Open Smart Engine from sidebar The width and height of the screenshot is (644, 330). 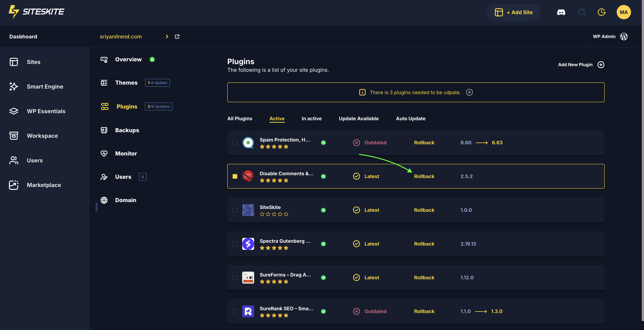(x=45, y=87)
